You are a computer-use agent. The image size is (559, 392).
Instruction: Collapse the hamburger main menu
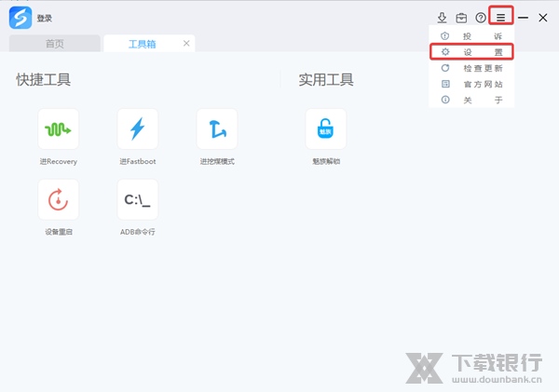501,18
